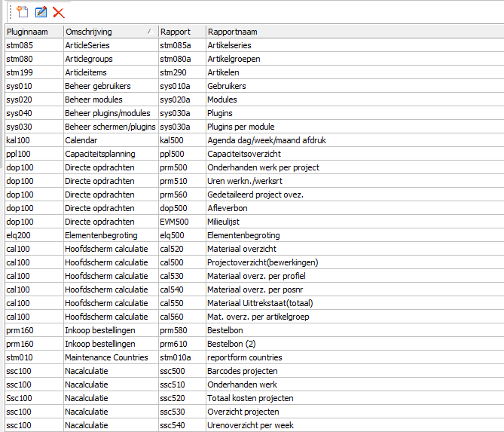This screenshot has height=432, width=504.
Task: Click the red Delete X icon
Action: (59, 13)
